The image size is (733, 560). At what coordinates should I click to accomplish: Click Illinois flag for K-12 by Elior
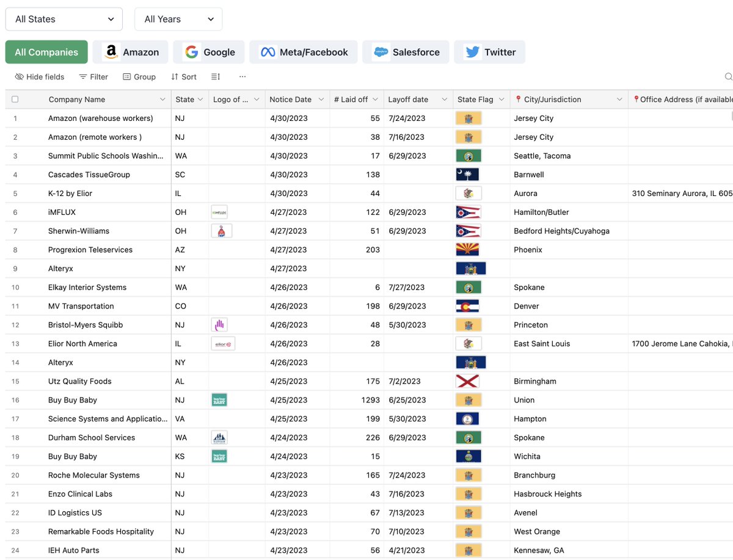(469, 194)
